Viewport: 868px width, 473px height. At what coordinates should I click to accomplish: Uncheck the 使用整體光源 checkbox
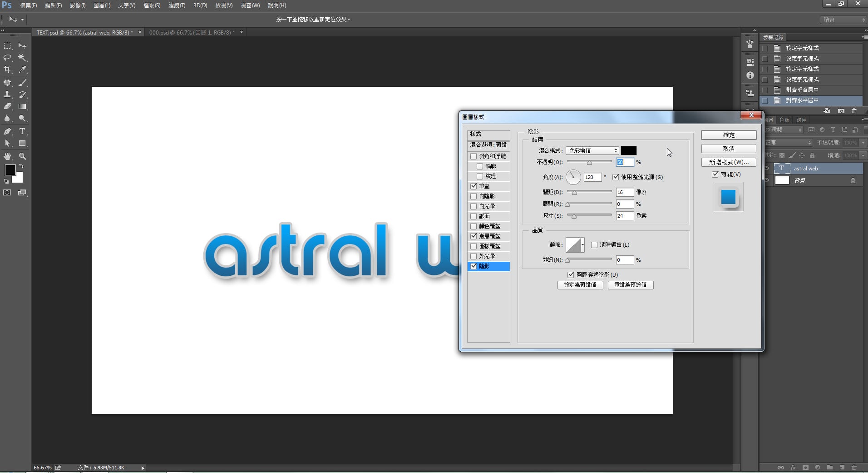(x=616, y=177)
